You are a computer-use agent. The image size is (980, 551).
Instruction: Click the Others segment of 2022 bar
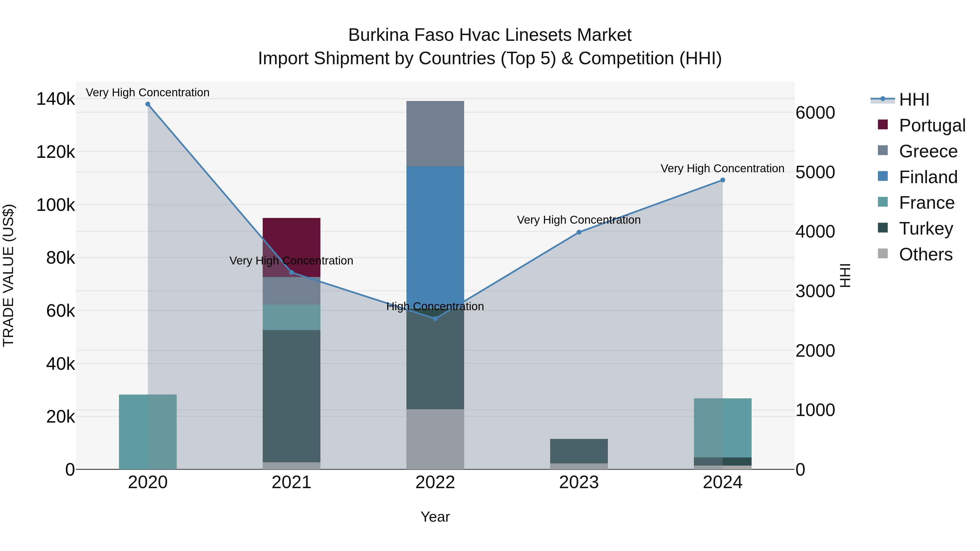[x=435, y=439]
